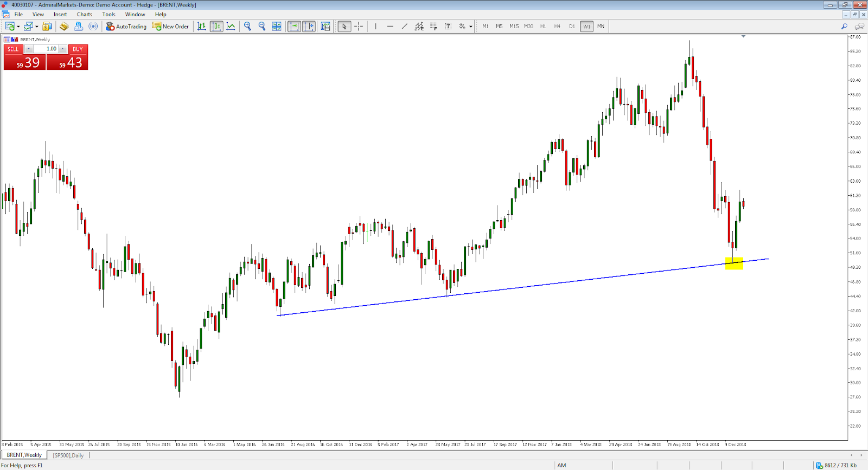Toggle chart shift from right border
The image size is (868, 470).
[309, 26]
